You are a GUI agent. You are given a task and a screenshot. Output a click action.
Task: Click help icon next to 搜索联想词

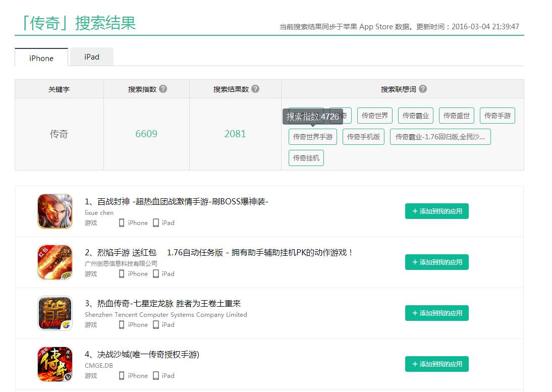pos(423,89)
